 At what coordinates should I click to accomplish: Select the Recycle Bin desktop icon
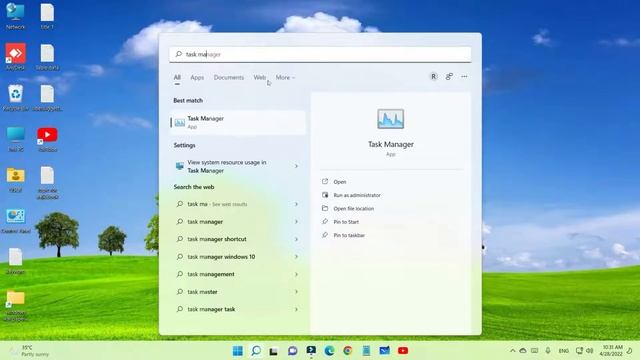point(15,98)
